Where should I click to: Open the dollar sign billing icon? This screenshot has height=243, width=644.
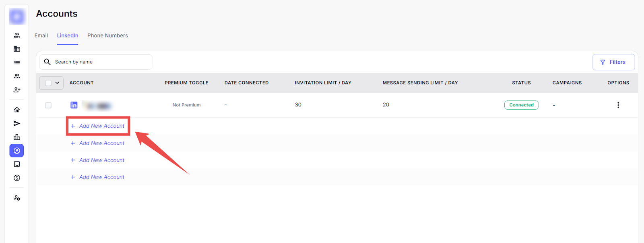[x=17, y=178]
